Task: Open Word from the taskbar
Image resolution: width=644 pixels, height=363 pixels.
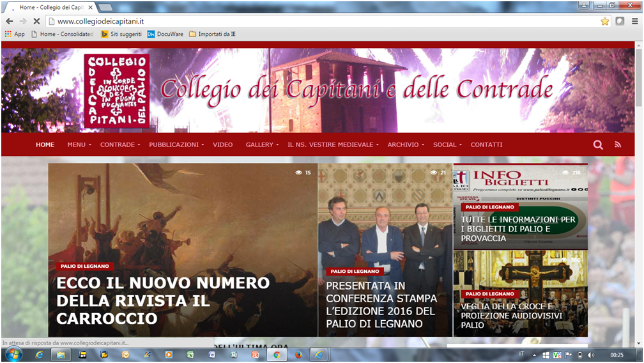Action: [x=212, y=355]
